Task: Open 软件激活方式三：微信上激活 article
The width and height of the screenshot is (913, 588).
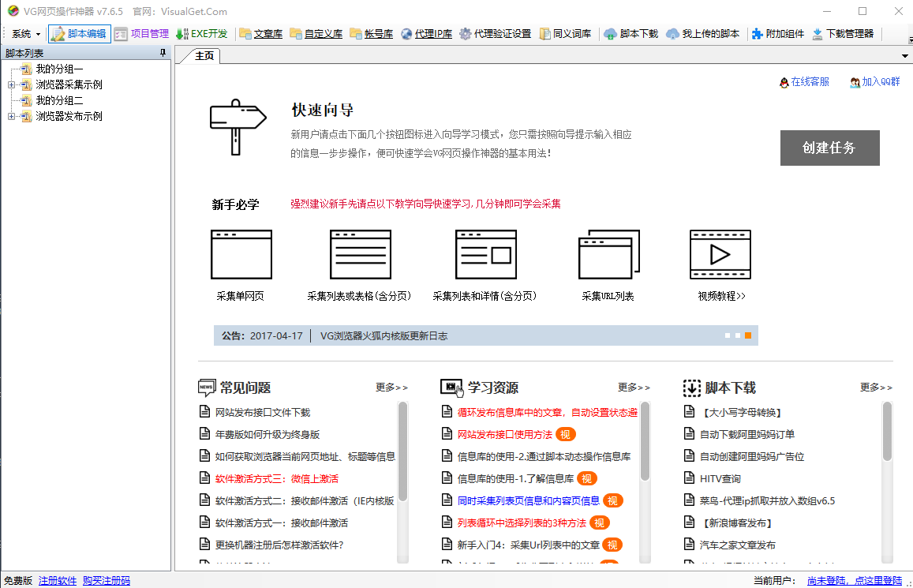Action: pyautogui.click(x=276, y=478)
